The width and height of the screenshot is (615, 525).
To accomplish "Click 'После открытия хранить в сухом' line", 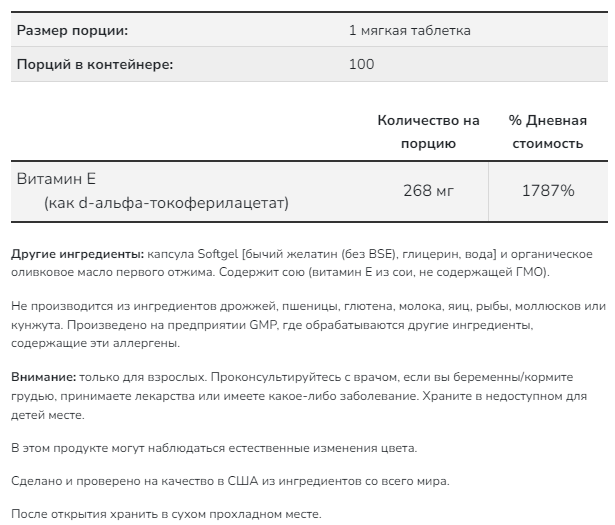I will point(166,514).
